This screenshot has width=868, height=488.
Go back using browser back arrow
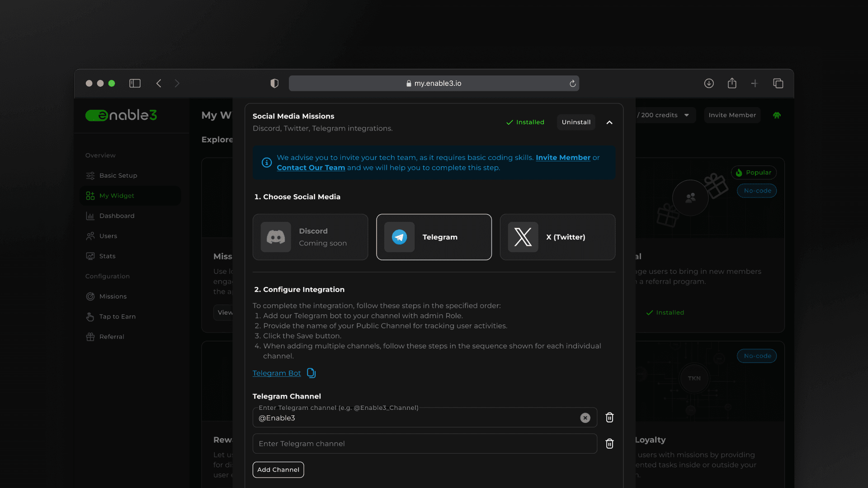(x=159, y=84)
